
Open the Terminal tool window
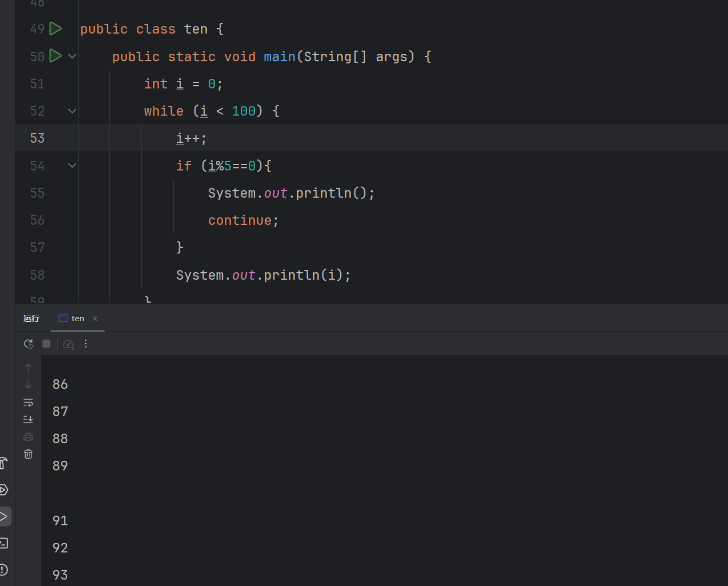click(4, 543)
